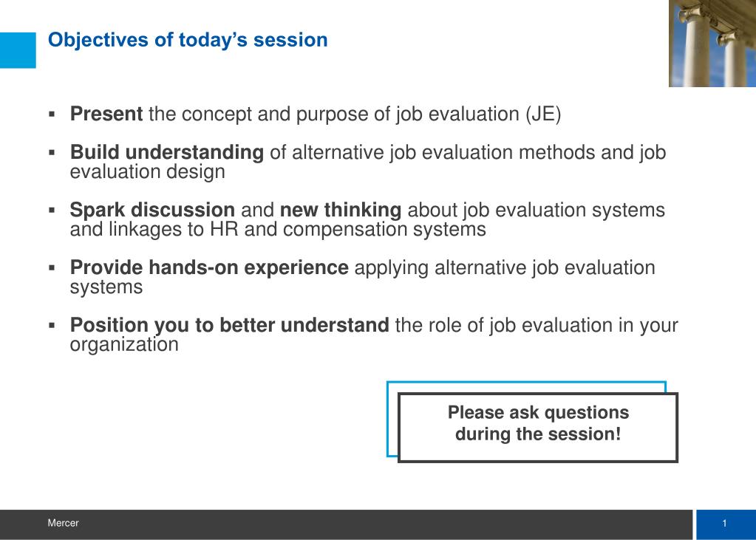
Task: Click the bold text 'Spark discussion'
Action: pyautogui.click(x=152, y=211)
